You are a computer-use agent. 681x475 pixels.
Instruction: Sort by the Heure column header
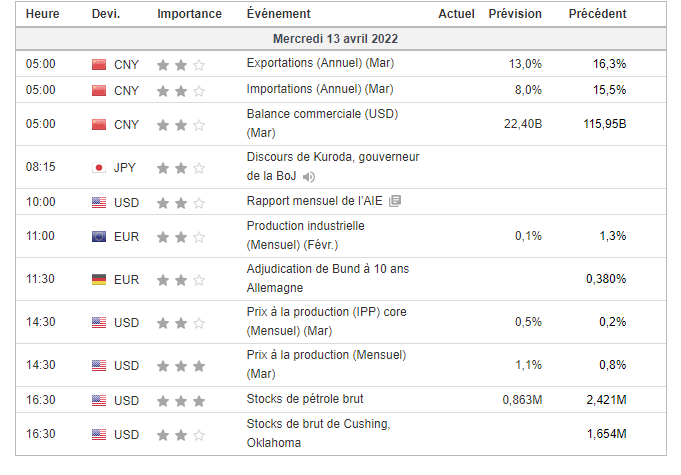click(42, 14)
